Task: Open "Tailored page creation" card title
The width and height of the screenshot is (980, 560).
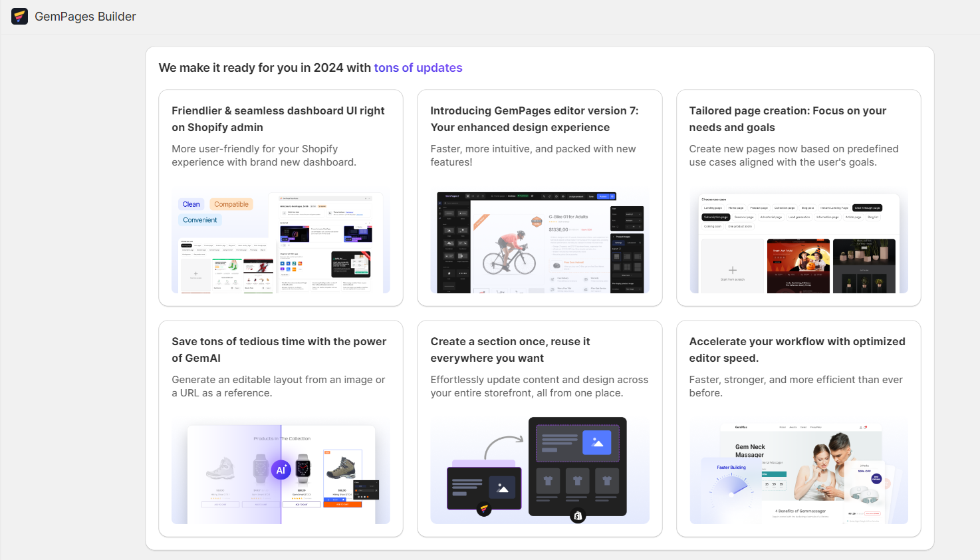Action: [x=788, y=119]
